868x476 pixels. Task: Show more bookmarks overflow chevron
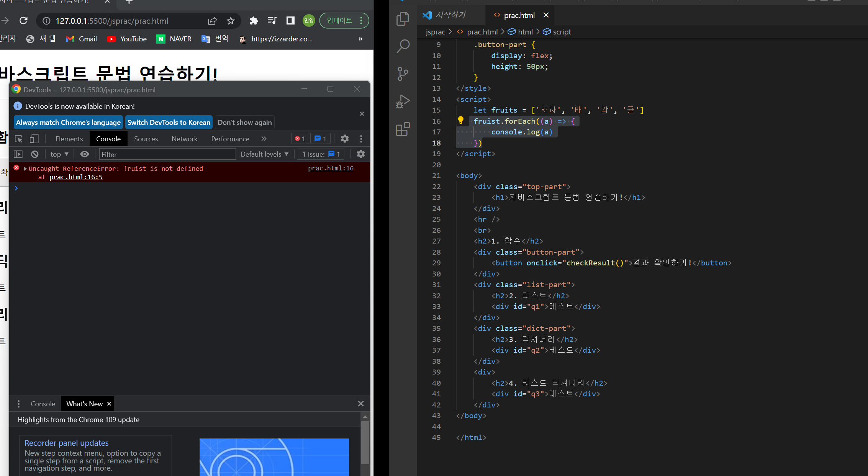click(360, 39)
